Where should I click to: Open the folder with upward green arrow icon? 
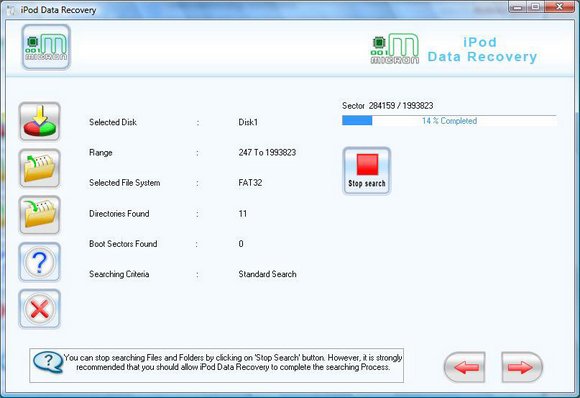tap(40, 168)
